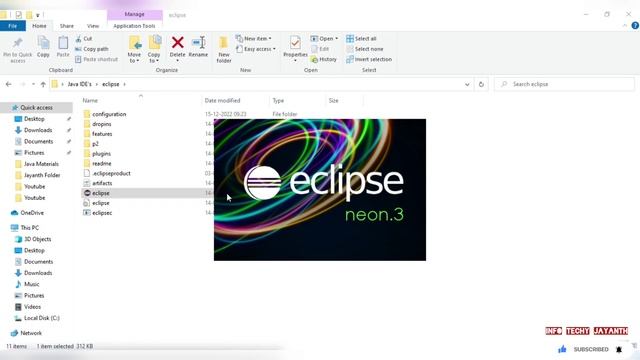Image resolution: width=640 pixels, height=360 pixels.
Task: Click Java IDE's in the address path
Action: tap(80, 84)
